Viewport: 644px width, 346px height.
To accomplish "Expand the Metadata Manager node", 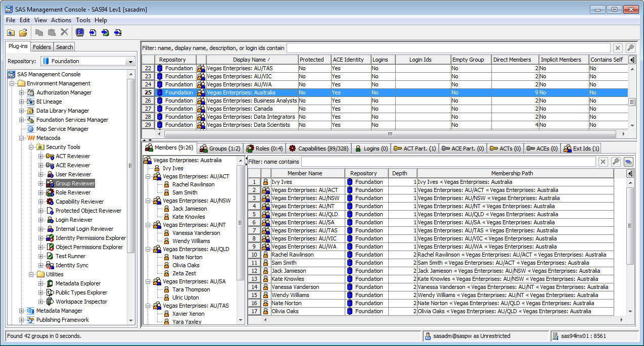I will (x=22, y=311).
